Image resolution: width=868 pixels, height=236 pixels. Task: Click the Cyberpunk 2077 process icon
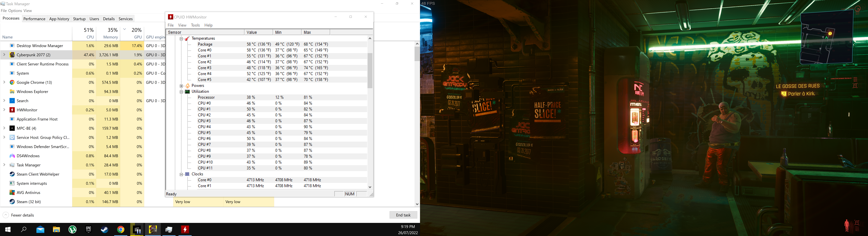pyautogui.click(x=12, y=55)
